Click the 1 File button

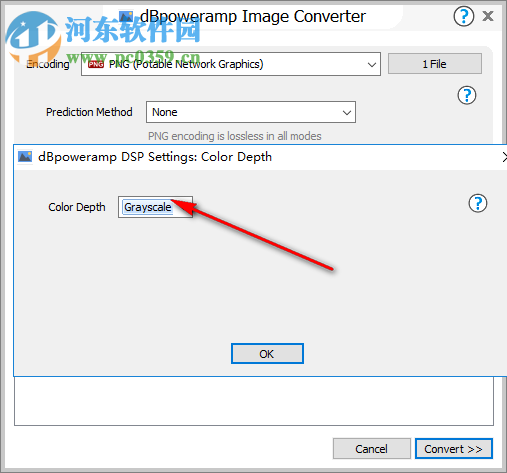435,64
